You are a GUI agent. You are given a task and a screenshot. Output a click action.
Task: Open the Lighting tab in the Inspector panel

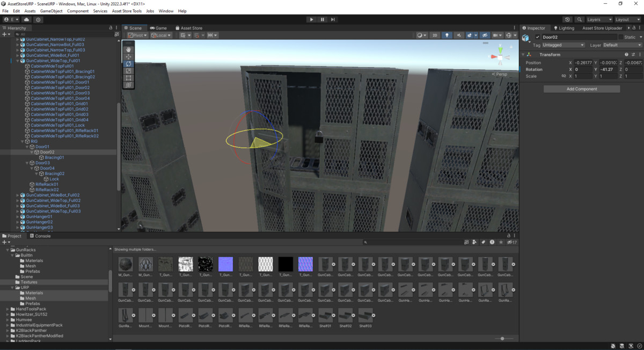click(565, 28)
